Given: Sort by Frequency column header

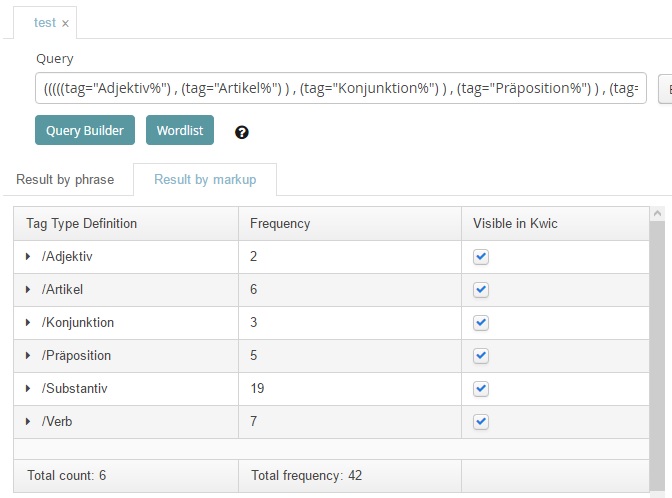Looking at the screenshot, I should click(x=280, y=224).
